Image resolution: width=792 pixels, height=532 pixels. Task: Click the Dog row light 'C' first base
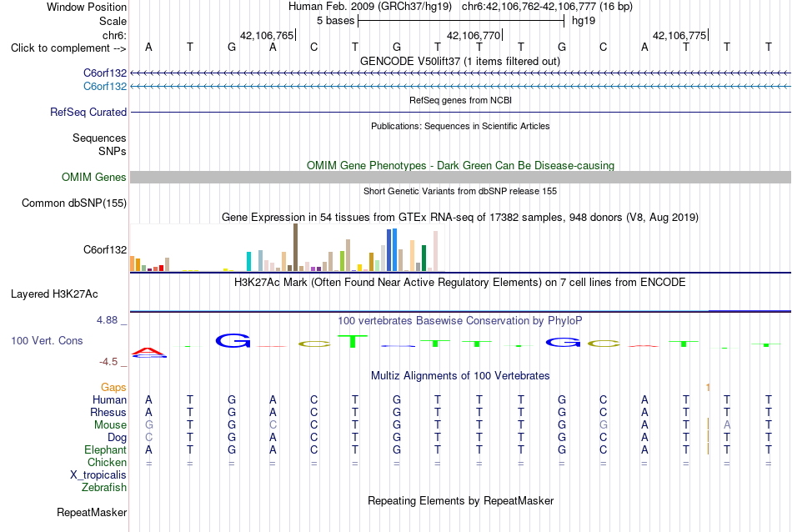click(148, 438)
